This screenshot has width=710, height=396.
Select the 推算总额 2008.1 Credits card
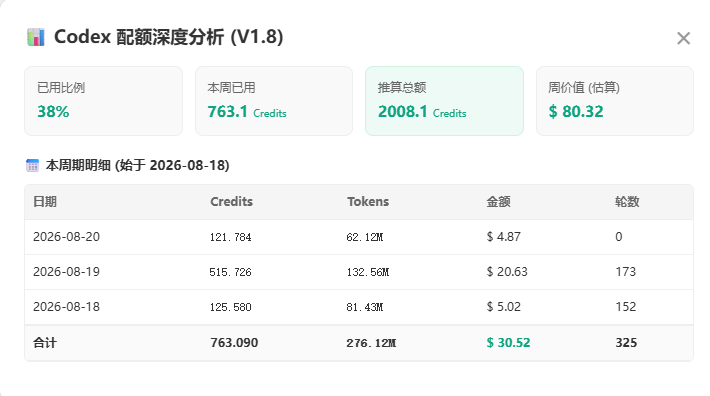(445, 101)
